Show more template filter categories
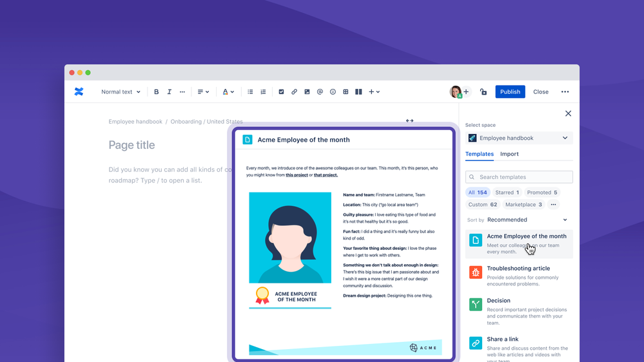644x362 pixels. 554,204
